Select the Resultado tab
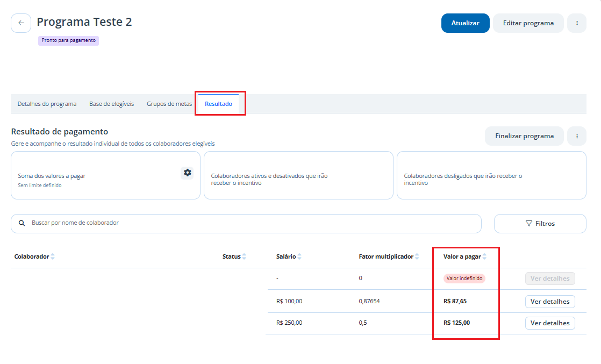Screen dimensions: 601x364 [x=218, y=104]
